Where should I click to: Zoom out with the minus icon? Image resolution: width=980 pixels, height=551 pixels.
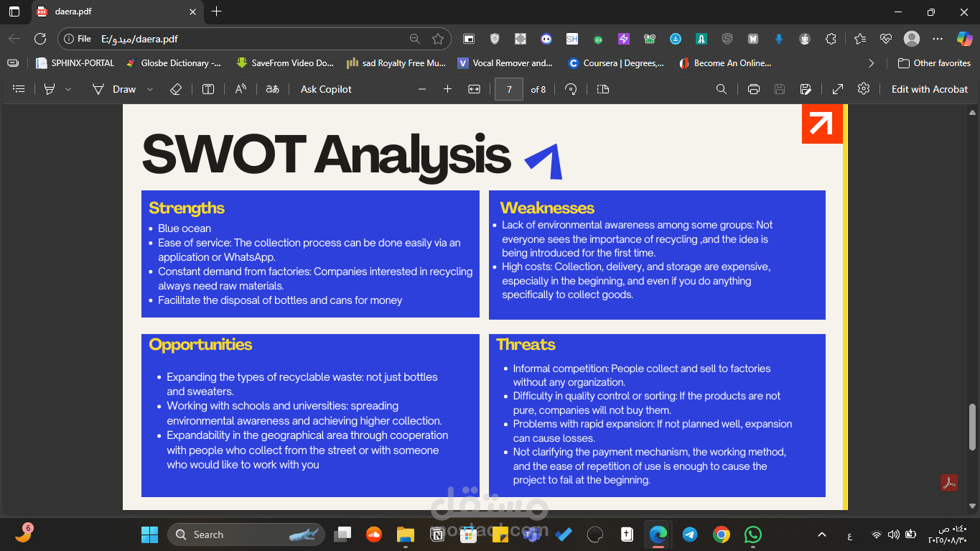[x=422, y=89]
